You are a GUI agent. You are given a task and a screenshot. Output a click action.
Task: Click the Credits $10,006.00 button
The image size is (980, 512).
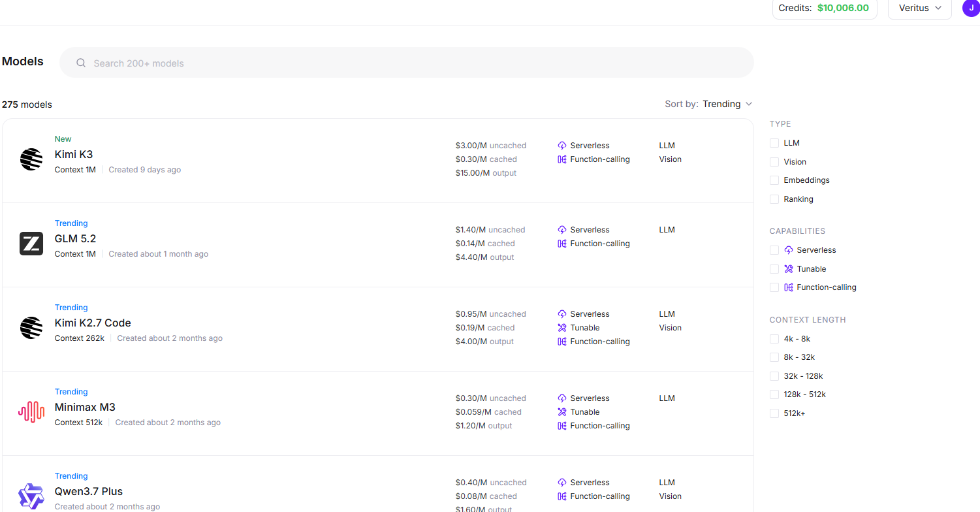(x=825, y=8)
